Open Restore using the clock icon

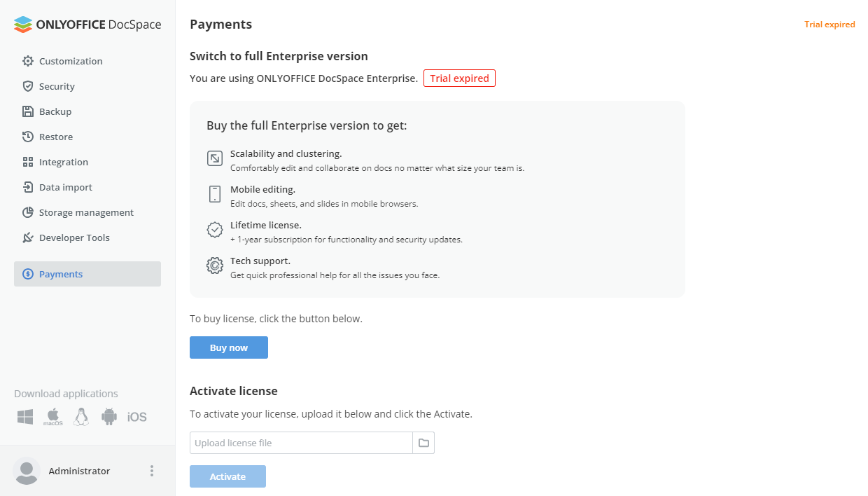click(28, 137)
